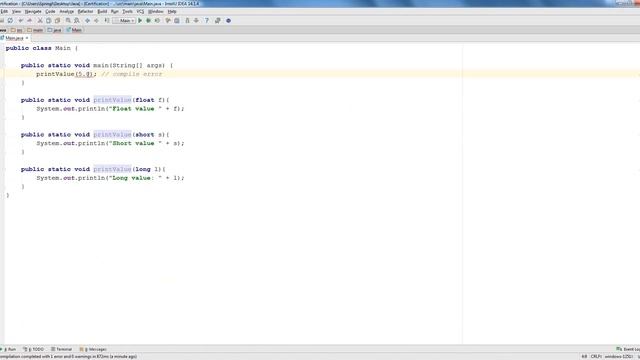Image resolution: width=640 pixels, height=360 pixels.
Task: Click the Replace toolbar icon
Action: [77, 20]
